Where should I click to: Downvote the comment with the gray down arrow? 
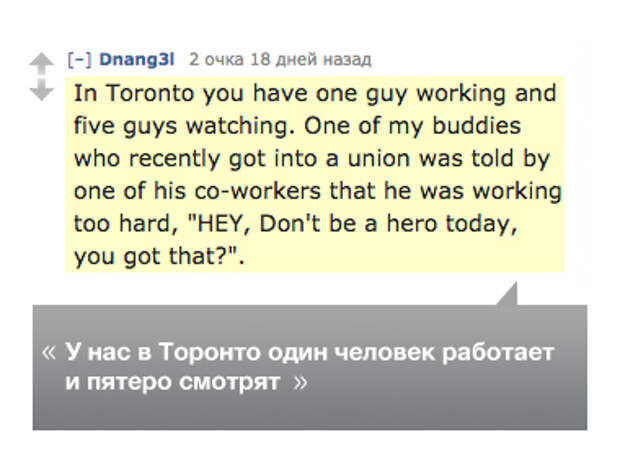click(x=42, y=90)
